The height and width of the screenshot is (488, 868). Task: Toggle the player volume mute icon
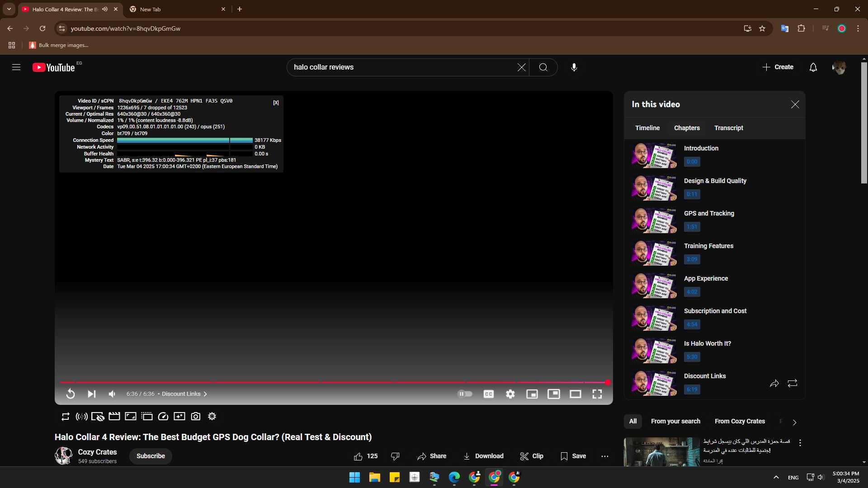tap(112, 394)
